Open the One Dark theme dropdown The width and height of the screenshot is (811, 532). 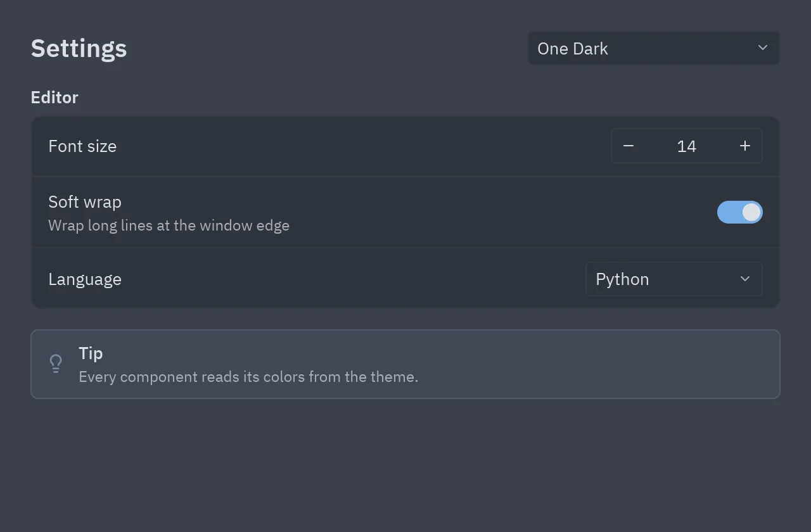click(654, 48)
